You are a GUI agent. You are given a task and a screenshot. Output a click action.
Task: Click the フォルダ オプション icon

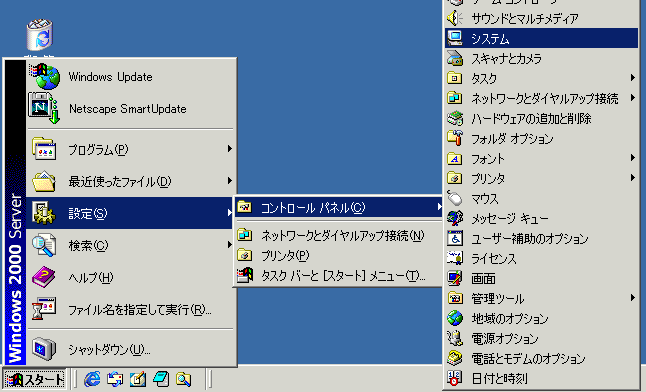click(455, 138)
